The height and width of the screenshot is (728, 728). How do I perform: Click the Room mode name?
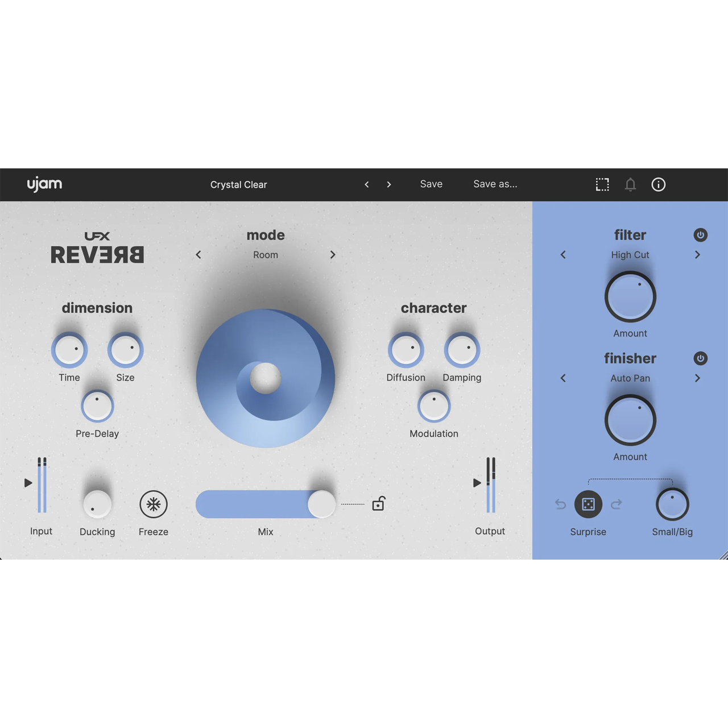click(266, 255)
